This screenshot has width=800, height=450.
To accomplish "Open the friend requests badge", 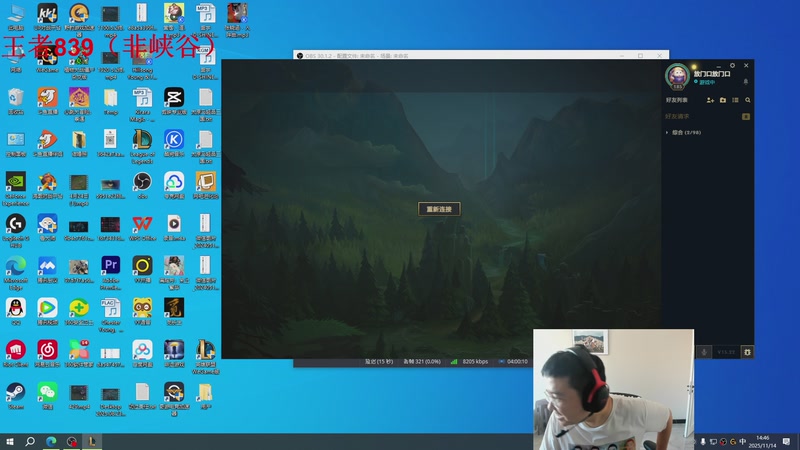I will (746, 116).
